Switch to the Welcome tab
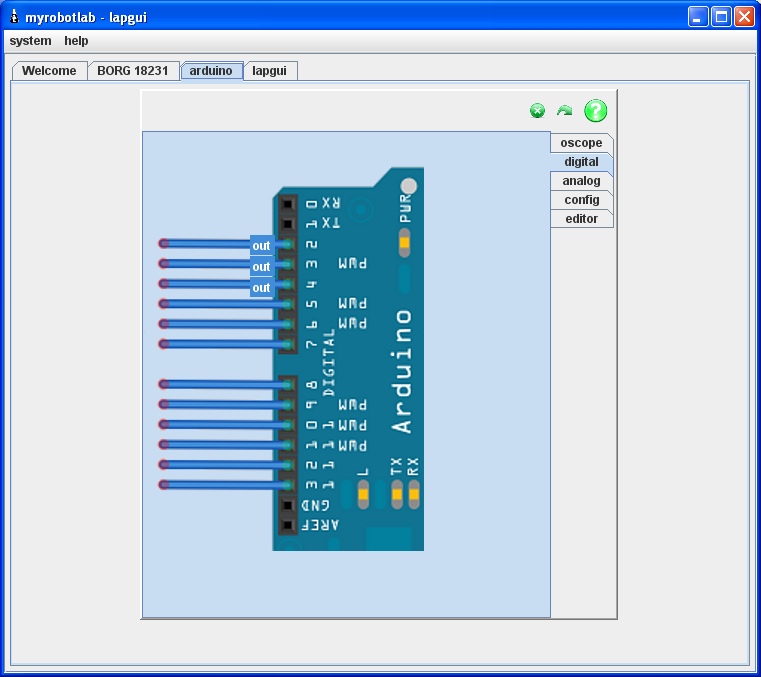This screenshot has height=677, width=761. tap(49, 71)
